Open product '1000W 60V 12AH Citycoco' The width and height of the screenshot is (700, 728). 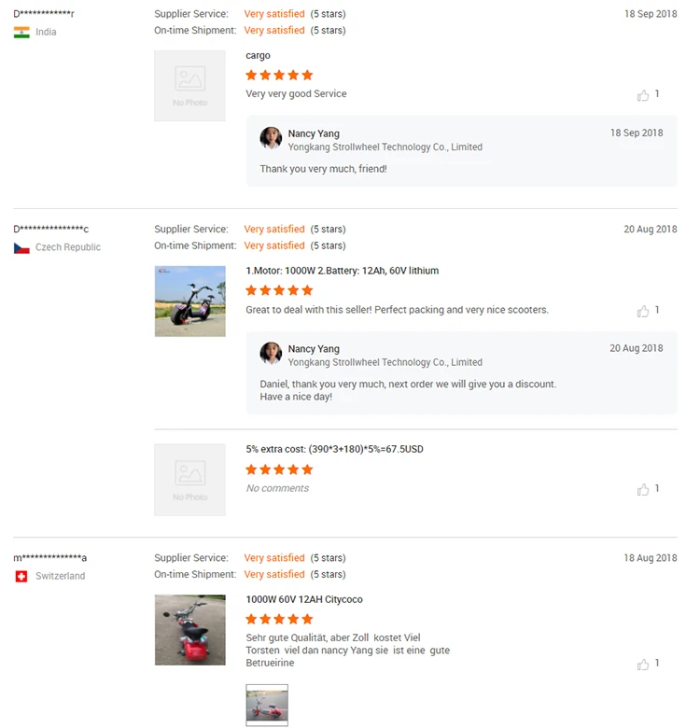[x=304, y=599]
